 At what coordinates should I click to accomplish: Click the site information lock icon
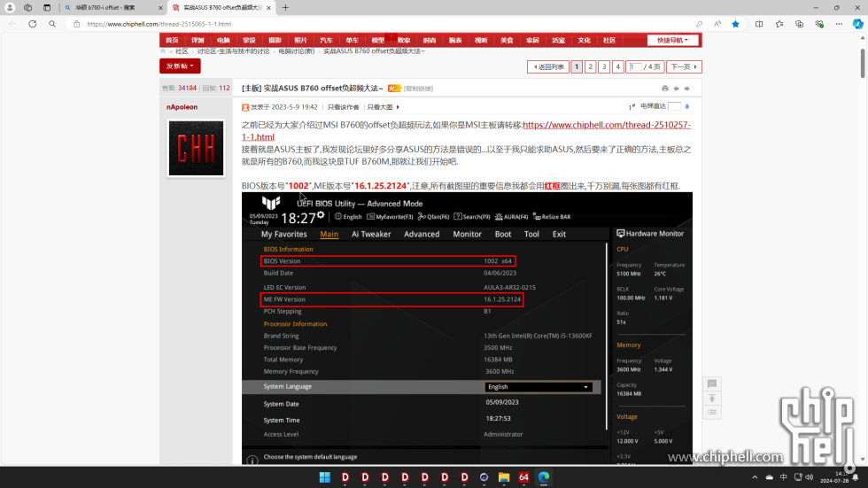click(x=77, y=24)
